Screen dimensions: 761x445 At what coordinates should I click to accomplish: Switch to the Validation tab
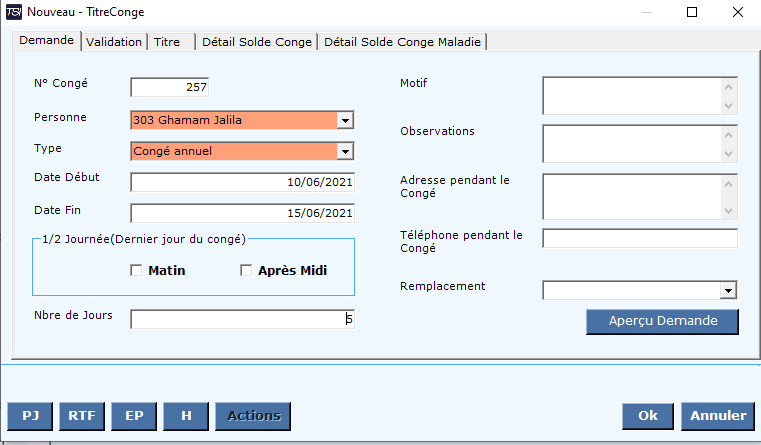(x=114, y=42)
